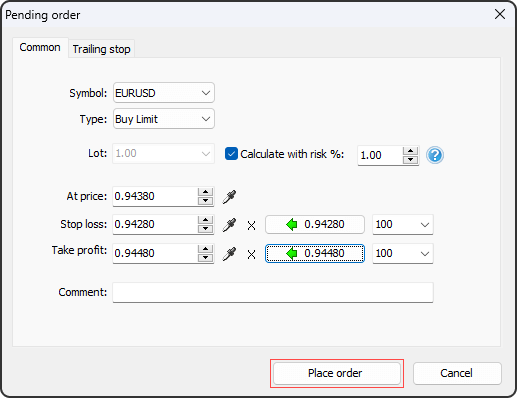Apply Stop loss value 0.94280 arrow button
517x398 pixels.
(x=315, y=224)
